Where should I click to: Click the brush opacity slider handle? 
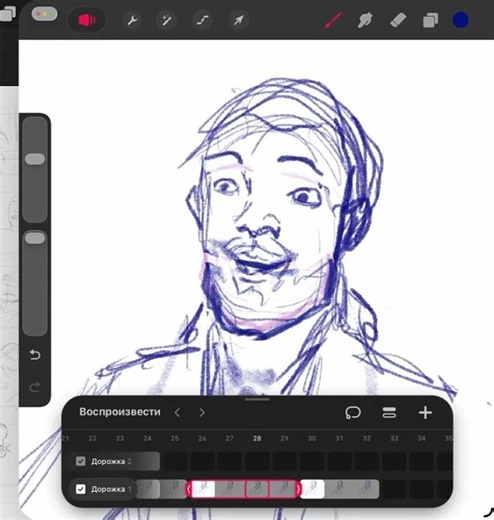click(x=35, y=238)
